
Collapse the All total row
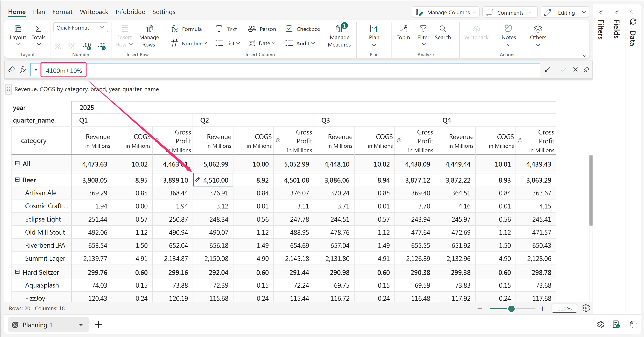[x=17, y=163]
